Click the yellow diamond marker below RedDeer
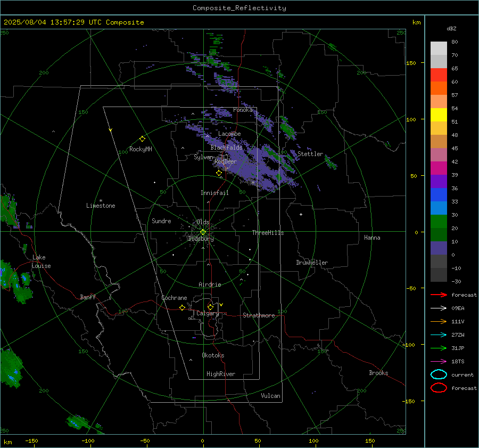Image resolution: width=479 pixels, height=448 pixels. (x=219, y=173)
